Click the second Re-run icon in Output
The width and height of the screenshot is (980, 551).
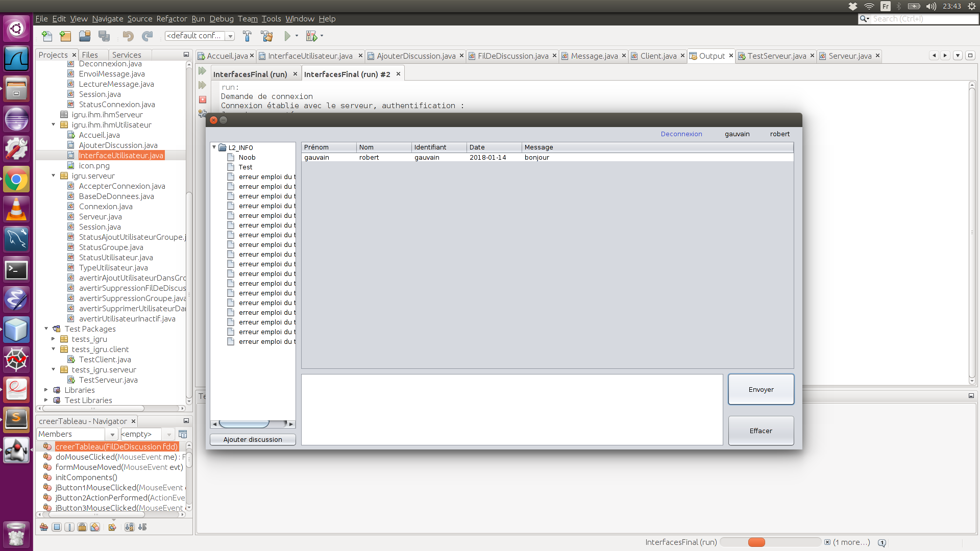203,85
